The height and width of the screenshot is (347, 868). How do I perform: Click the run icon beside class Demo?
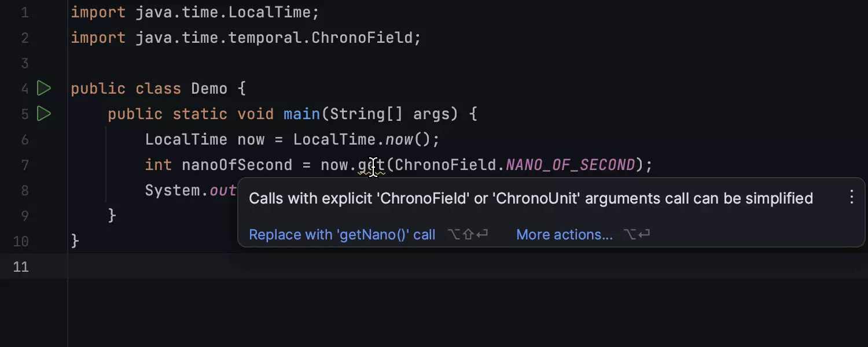point(44,88)
